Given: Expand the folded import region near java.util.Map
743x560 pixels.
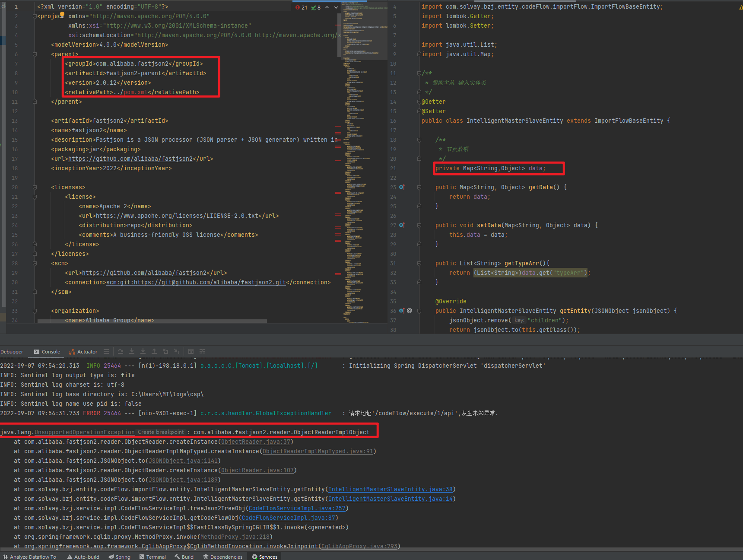Looking at the screenshot, I should 419,54.
